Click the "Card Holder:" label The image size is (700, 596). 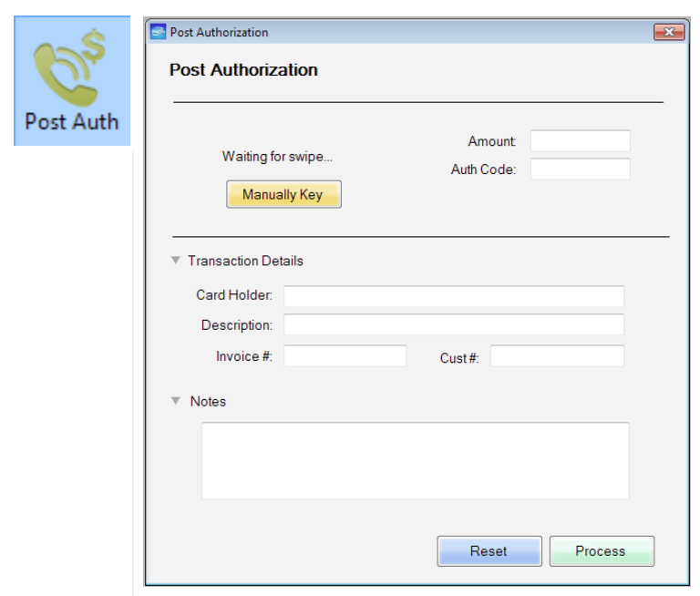tap(234, 295)
